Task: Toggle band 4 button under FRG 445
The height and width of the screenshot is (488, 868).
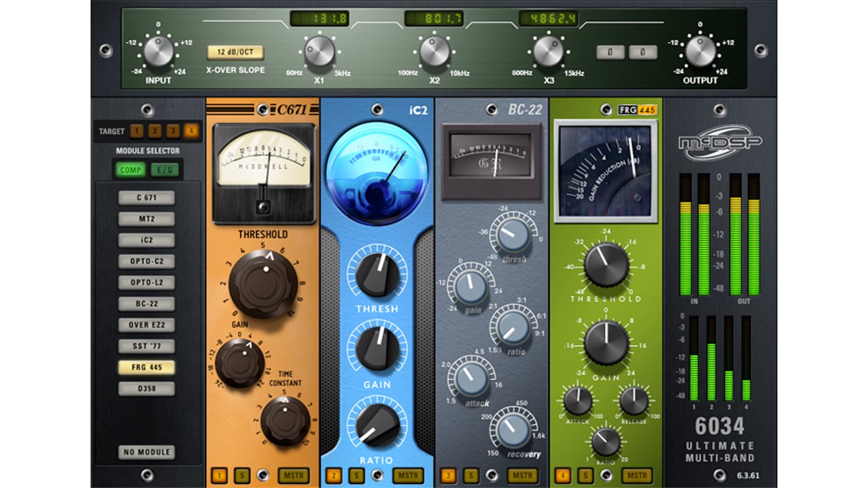Action: [562, 475]
